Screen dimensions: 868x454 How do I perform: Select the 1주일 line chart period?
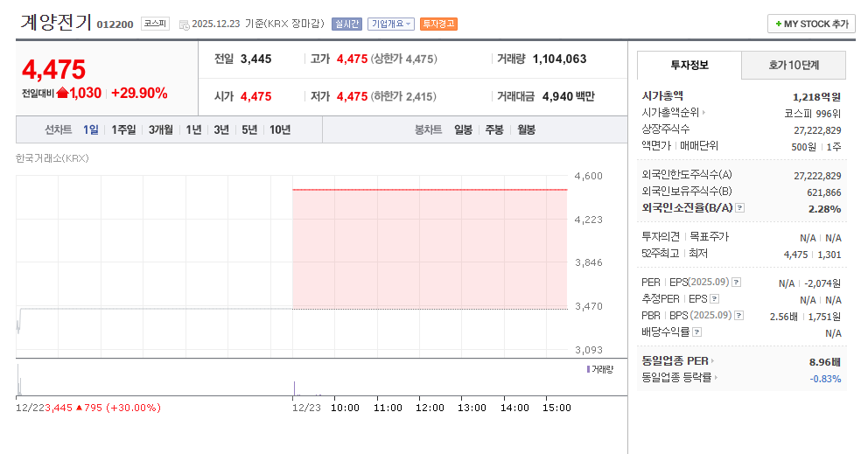(123, 129)
